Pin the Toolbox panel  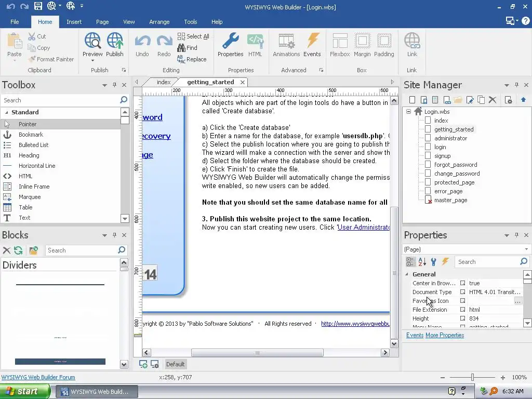coord(115,85)
